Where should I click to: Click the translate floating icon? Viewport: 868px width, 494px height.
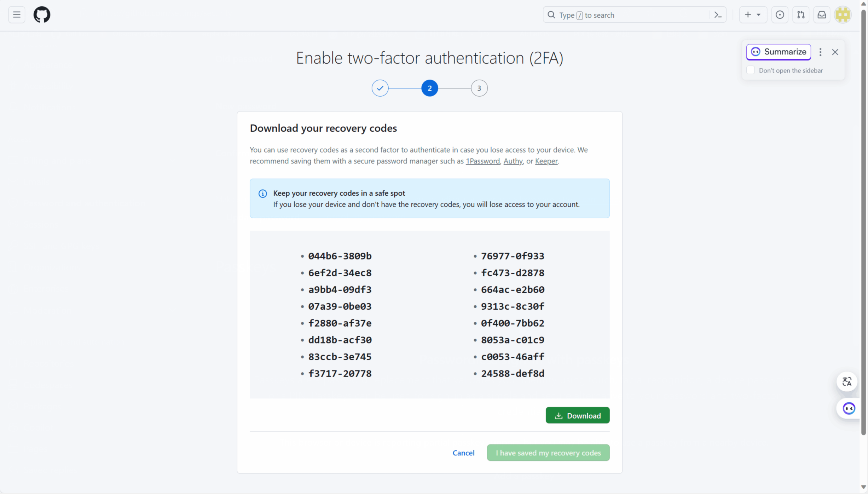coord(847,381)
